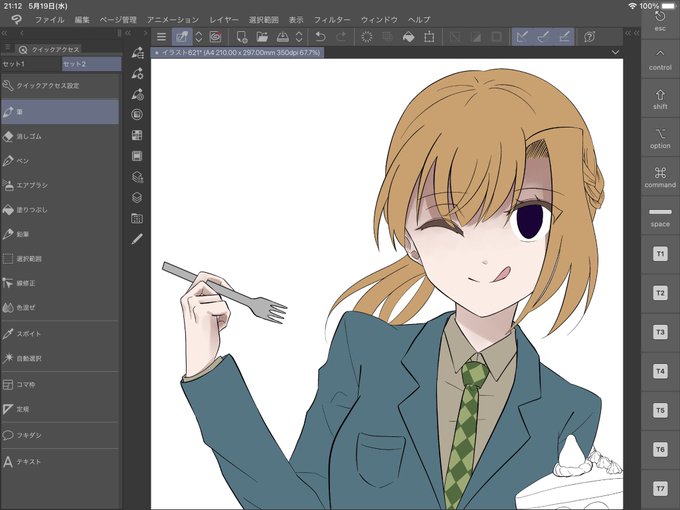This screenshot has width=680, height=510.
Task: Click the Invert selected area icon
Action: pos(476,37)
